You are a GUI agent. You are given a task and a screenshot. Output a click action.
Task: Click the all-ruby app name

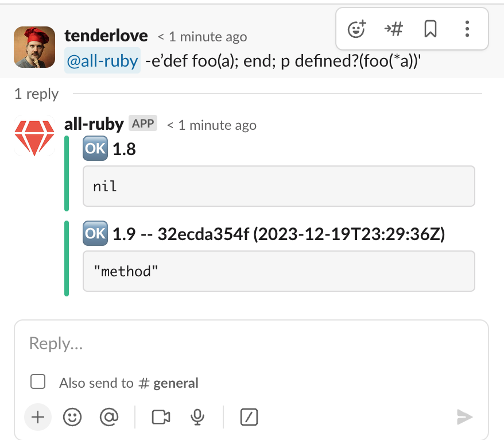pyautogui.click(x=94, y=124)
